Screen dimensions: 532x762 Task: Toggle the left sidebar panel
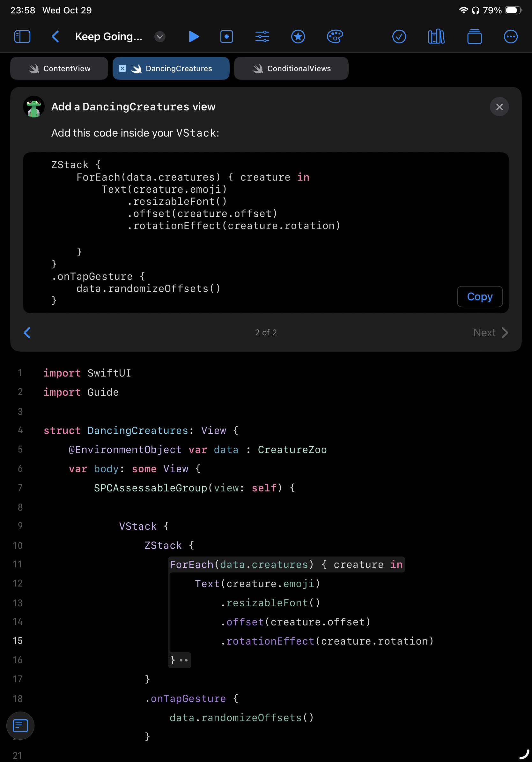pyautogui.click(x=22, y=36)
